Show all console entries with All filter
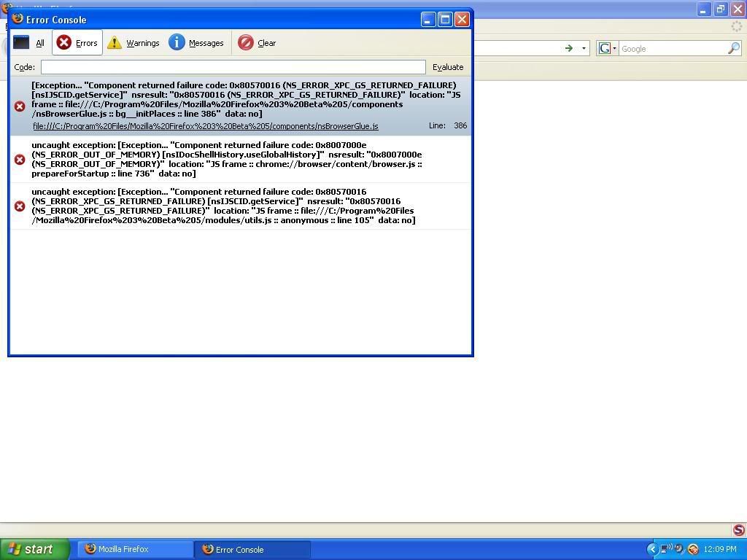Image resolution: width=747 pixels, height=560 pixels. tap(30, 43)
